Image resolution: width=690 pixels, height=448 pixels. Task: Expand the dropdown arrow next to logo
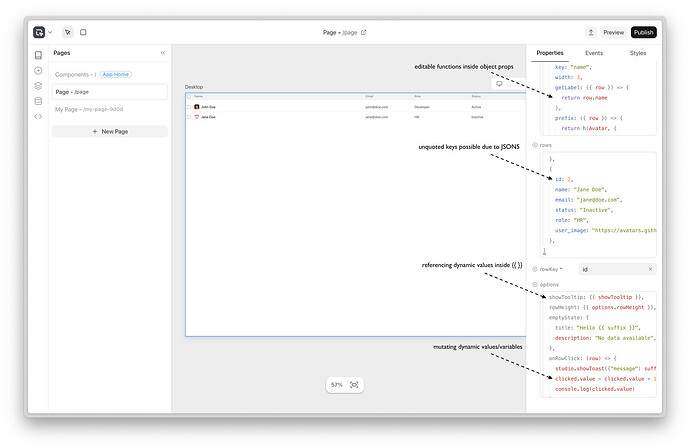(50, 32)
